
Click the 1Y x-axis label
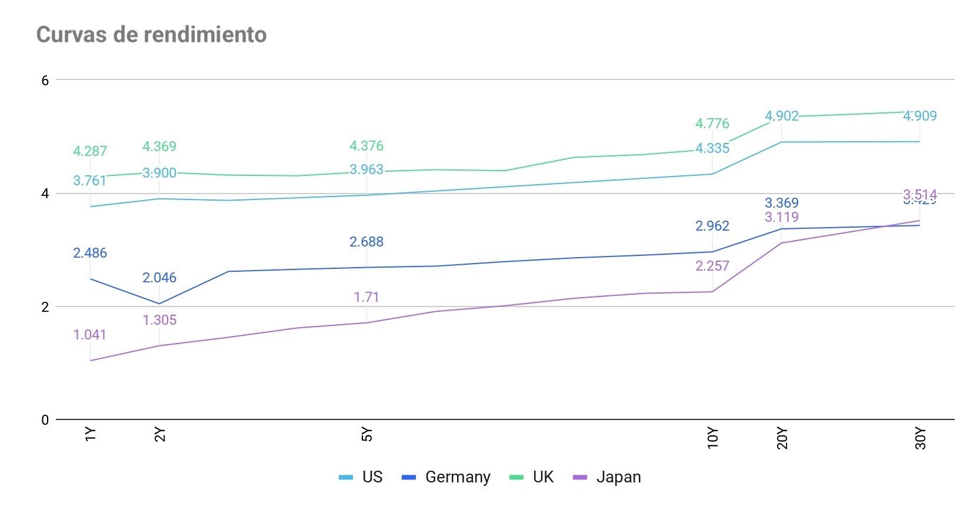[x=90, y=435]
